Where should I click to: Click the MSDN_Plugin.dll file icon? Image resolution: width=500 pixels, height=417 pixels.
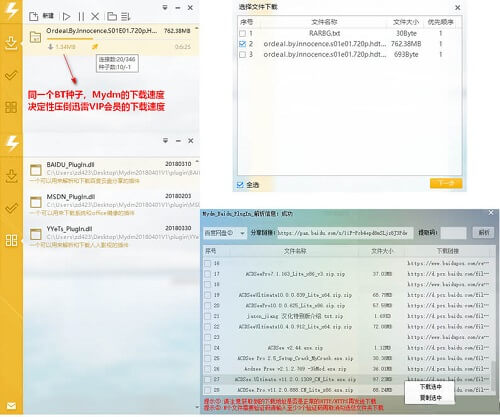coord(36,202)
